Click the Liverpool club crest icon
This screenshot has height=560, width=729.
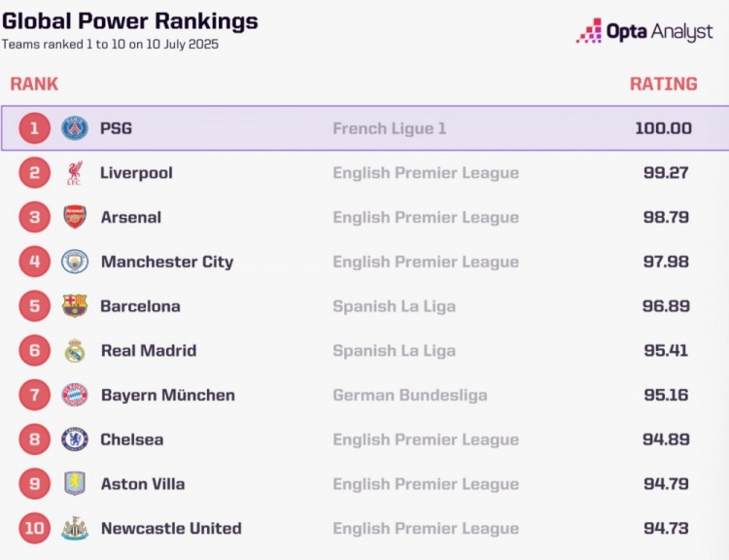[x=75, y=173]
